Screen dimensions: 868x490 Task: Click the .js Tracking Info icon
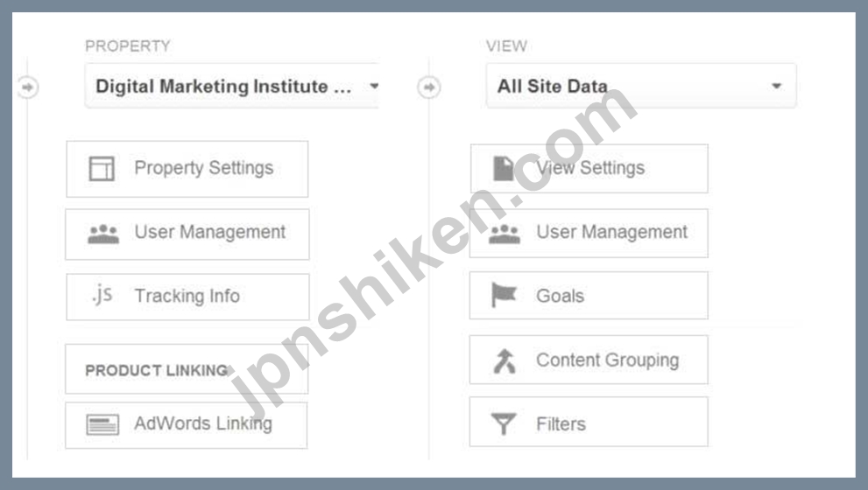102,295
